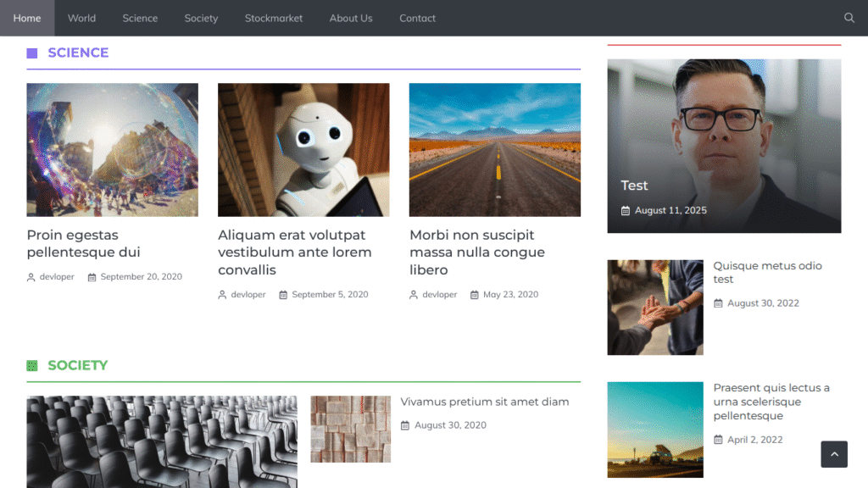868x488 pixels.
Task: Click author icon under Aliquam erat article
Action: point(222,295)
